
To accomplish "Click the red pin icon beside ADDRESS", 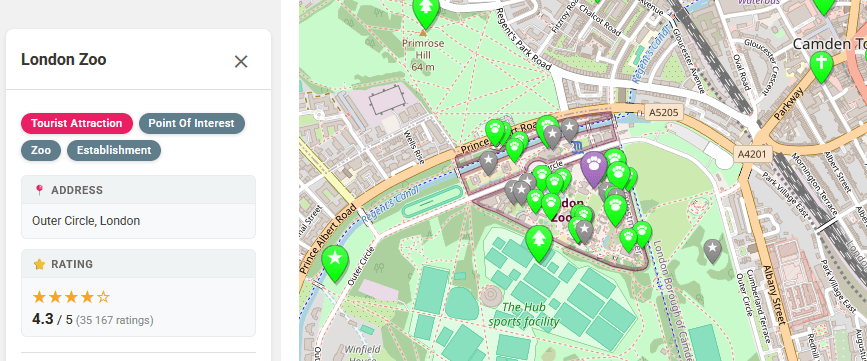I will coord(39,190).
